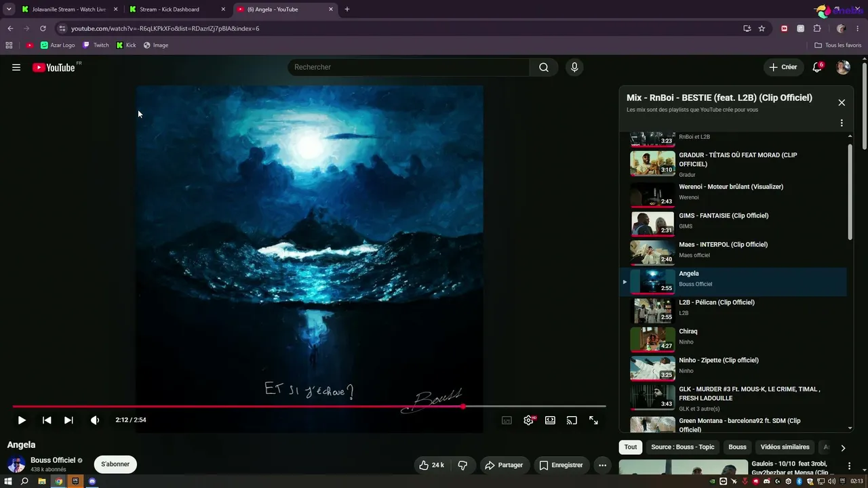Open File Explorer from the taskbar
The image size is (868, 488).
click(41, 481)
